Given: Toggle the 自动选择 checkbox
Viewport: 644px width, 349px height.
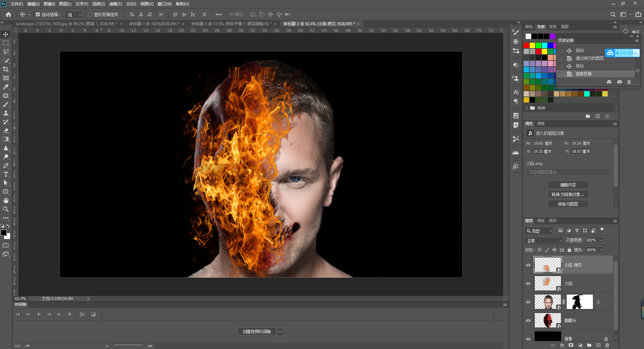Looking at the screenshot, I should [x=38, y=14].
